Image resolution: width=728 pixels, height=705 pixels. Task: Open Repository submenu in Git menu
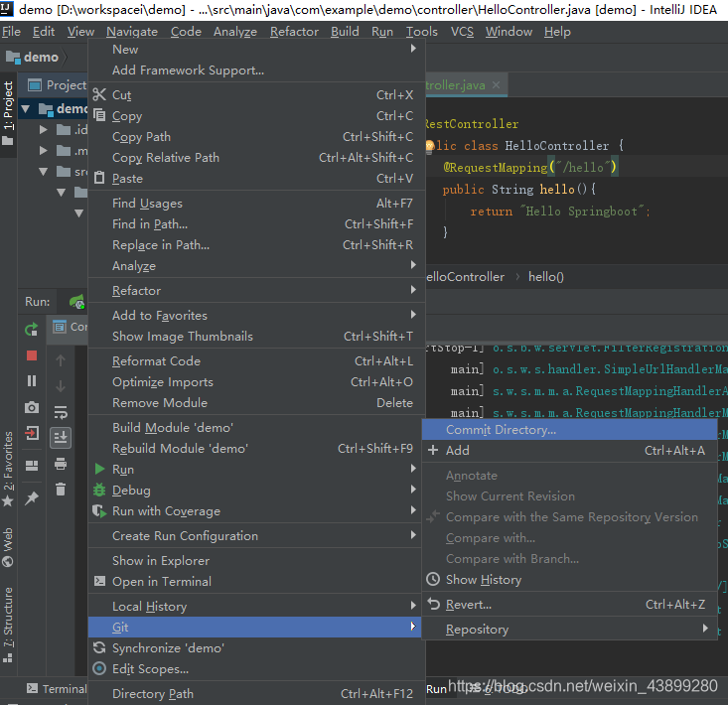[570, 630]
